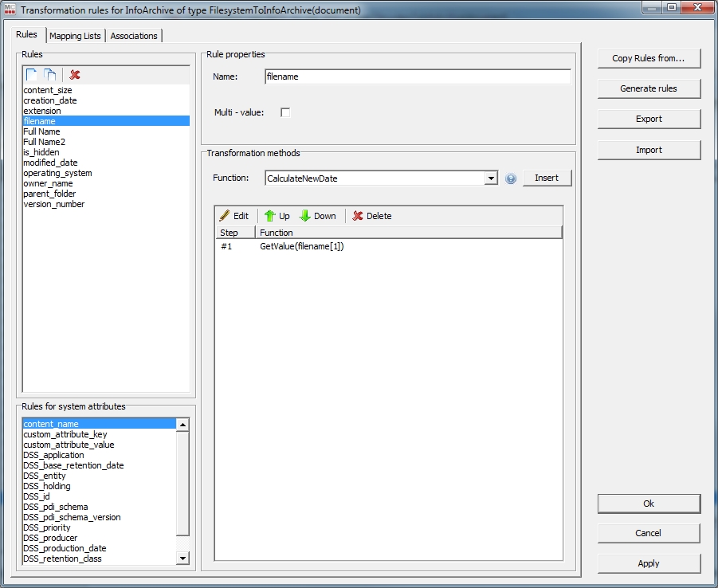Screen dimensions: 718x588
Task: Toggle the Multi-value checkbox
Action: pyautogui.click(x=285, y=112)
